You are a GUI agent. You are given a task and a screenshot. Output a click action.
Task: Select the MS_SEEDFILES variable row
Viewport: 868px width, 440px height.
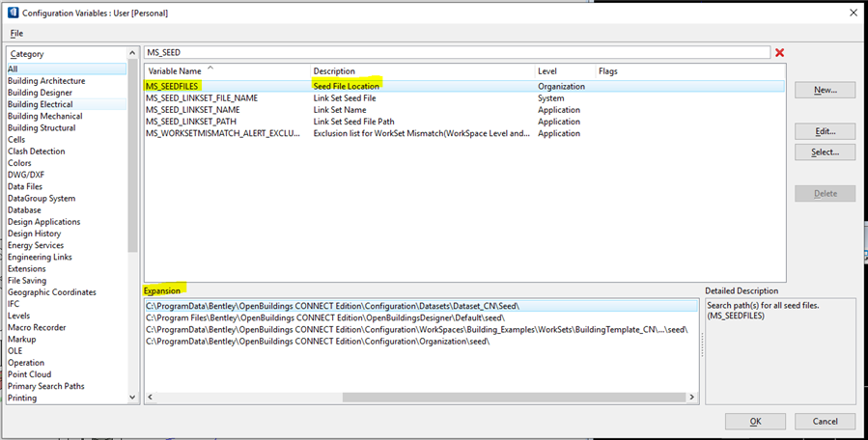(464, 86)
